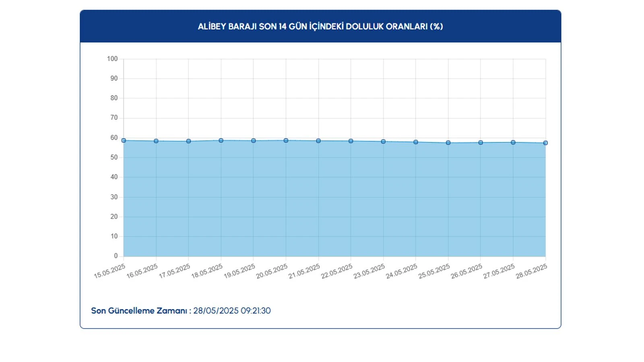Click the marker for 21.05.2025

[x=318, y=141]
